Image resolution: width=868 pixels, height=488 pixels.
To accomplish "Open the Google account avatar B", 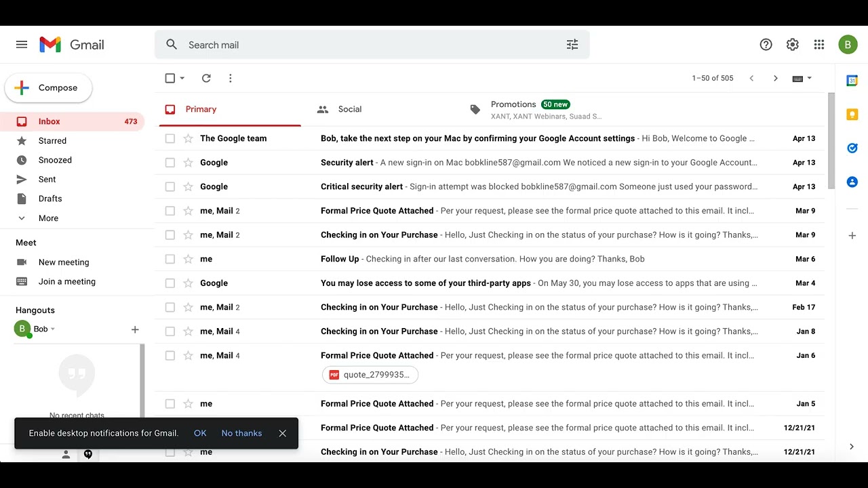I will coord(848,45).
